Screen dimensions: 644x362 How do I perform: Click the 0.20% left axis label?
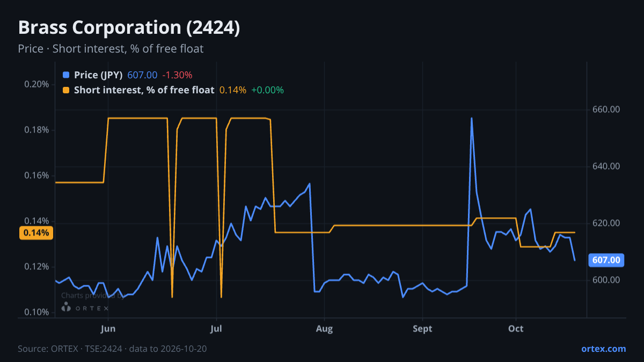[x=36, y=85]
